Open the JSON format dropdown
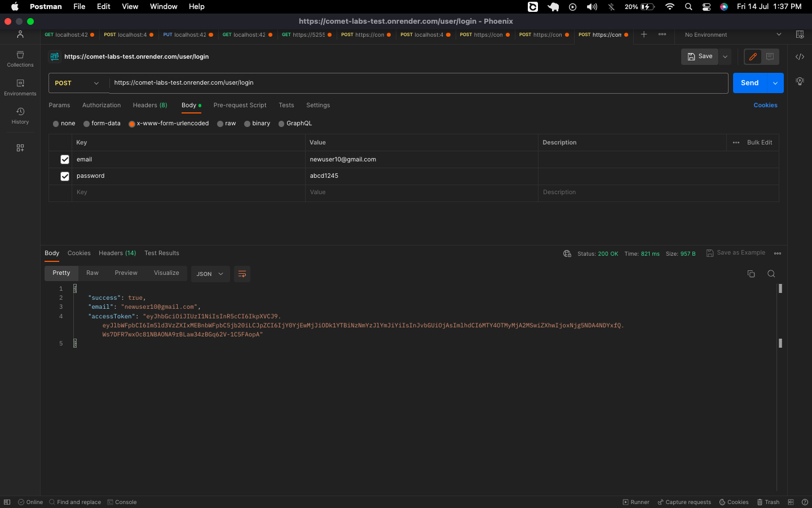Screen dimensions: 812x508 point(210,274)
